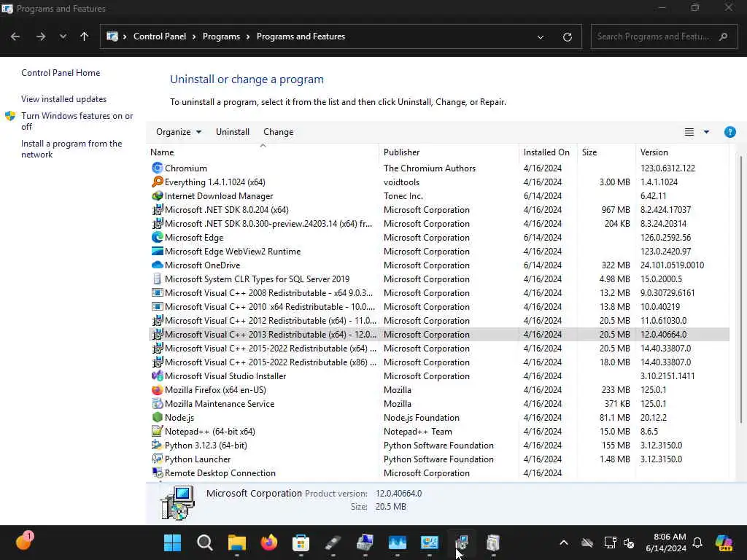Click the Forward navigation arrow
This screenshot has width=747, height=560.
[x=41, y=36]
